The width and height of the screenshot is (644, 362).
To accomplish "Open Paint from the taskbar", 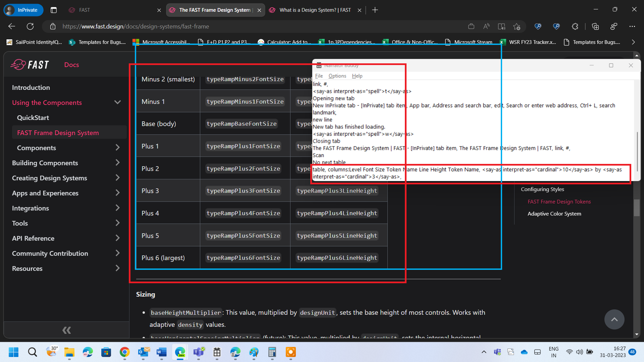I will click(x=254, y=353).
